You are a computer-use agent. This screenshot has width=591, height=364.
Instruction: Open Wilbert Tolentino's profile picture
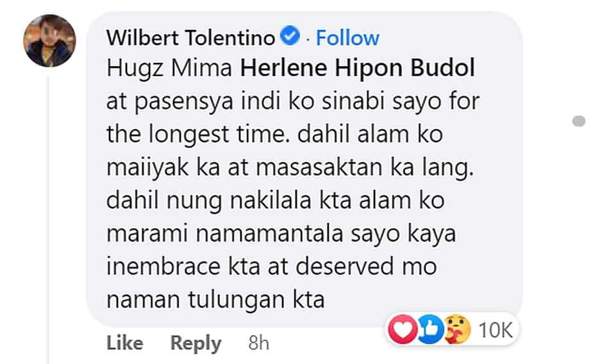coord(50,41)
